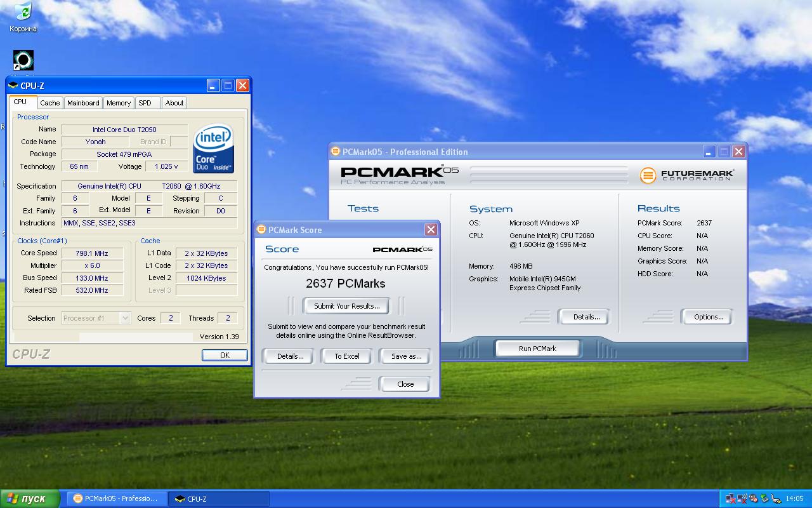Image resolution: width=812 pixels, height=508 pixels.
Task: Click the PCMark Score dialog title icon
Action: [x=261, y=230]
